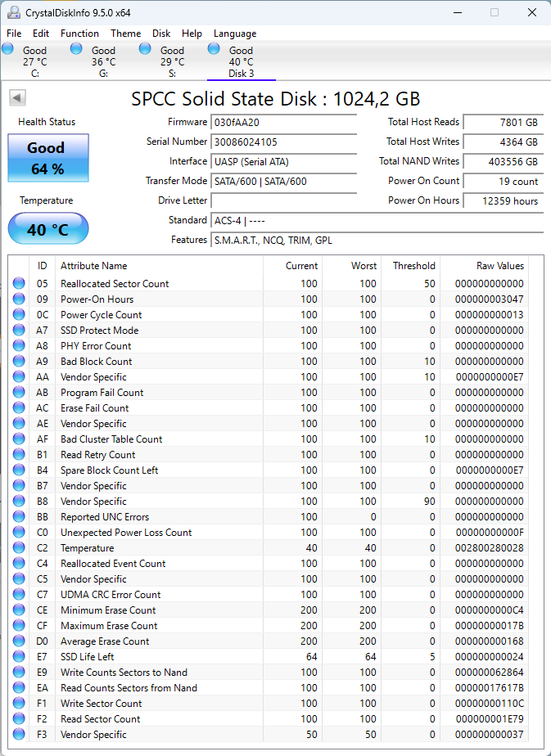Open the Language menu
Image resolution: width=551 pixels, height=756 pixels.
click(x=235, y=34)
